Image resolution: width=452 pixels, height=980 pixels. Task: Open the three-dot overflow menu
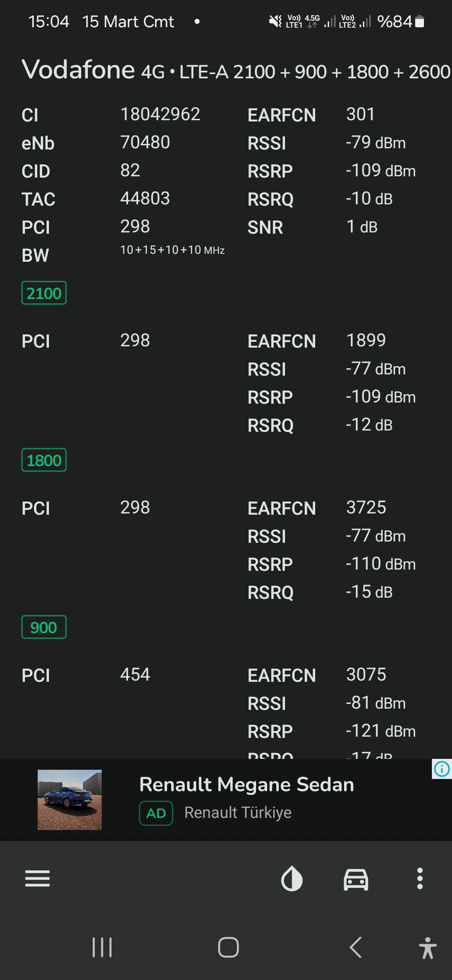pyautogui.click(x=420, y=878)
